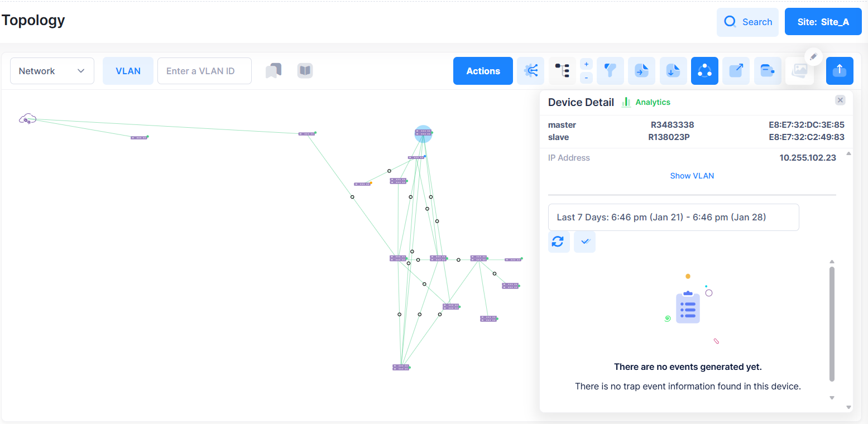
Task: Click the blue upload arrow button
Action: click(839, 71)
